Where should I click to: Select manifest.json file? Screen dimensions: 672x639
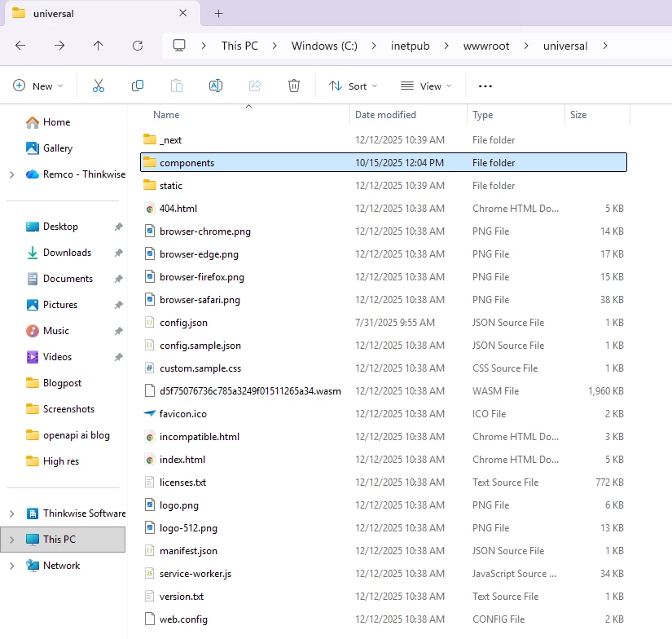384,551
